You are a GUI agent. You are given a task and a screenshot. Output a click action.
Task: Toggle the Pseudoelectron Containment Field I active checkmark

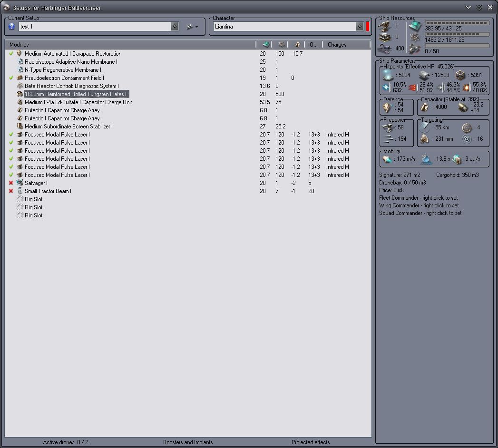(11, 78)
